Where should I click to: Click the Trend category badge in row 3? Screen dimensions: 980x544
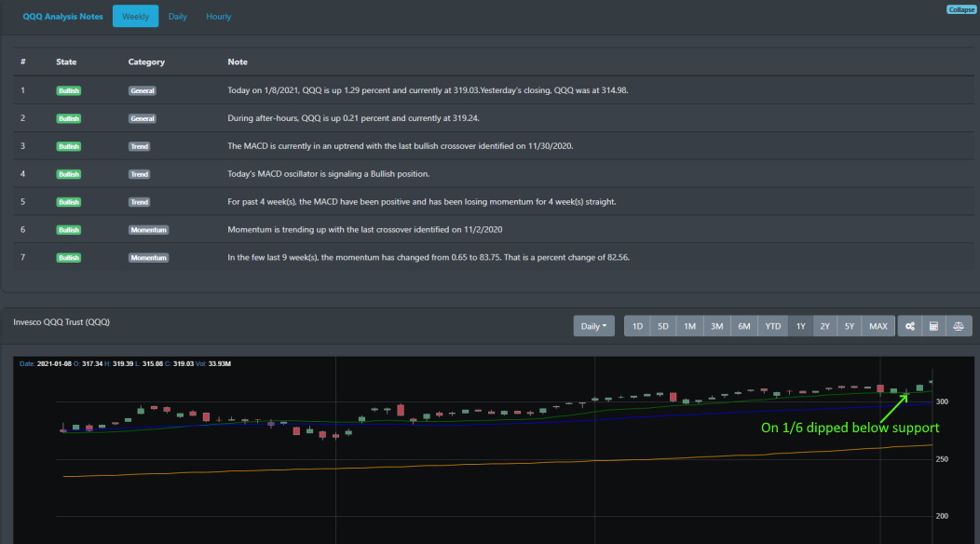point(140,146)
